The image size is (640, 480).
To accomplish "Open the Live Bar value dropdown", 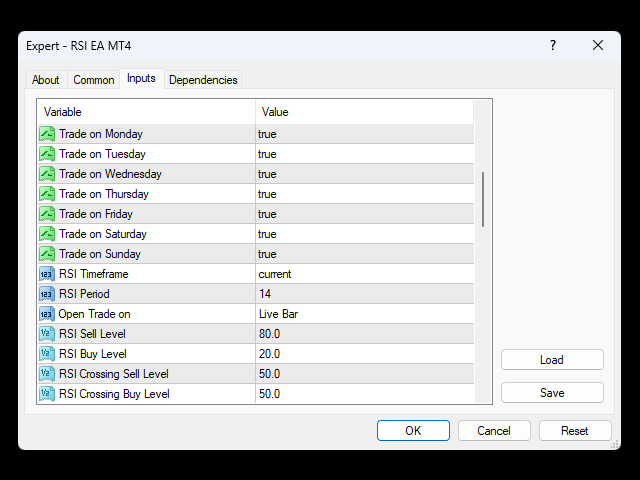I will point(364,314).
